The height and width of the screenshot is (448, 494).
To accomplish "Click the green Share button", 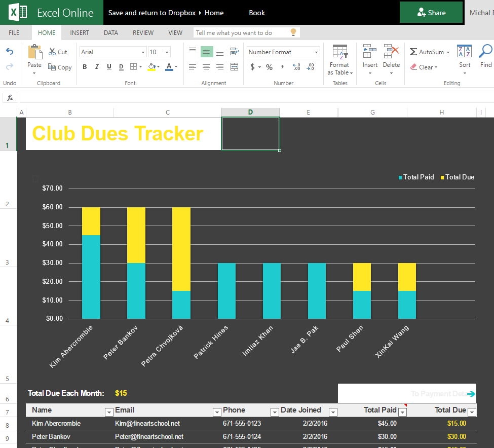I will click(431, 13).
